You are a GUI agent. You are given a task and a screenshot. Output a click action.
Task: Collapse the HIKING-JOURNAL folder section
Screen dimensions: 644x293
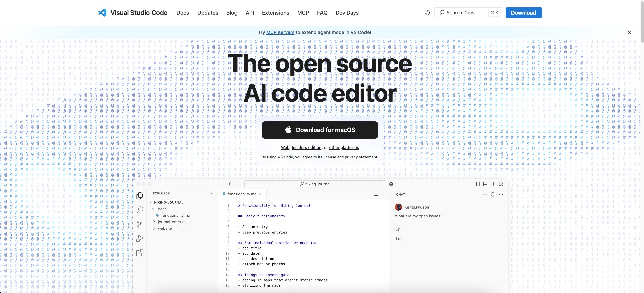(x=151, y=202)
